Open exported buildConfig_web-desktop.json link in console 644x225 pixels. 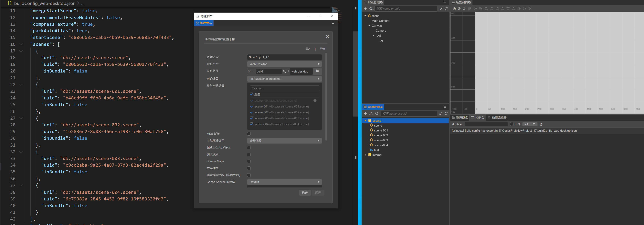(x=537, y=131)
